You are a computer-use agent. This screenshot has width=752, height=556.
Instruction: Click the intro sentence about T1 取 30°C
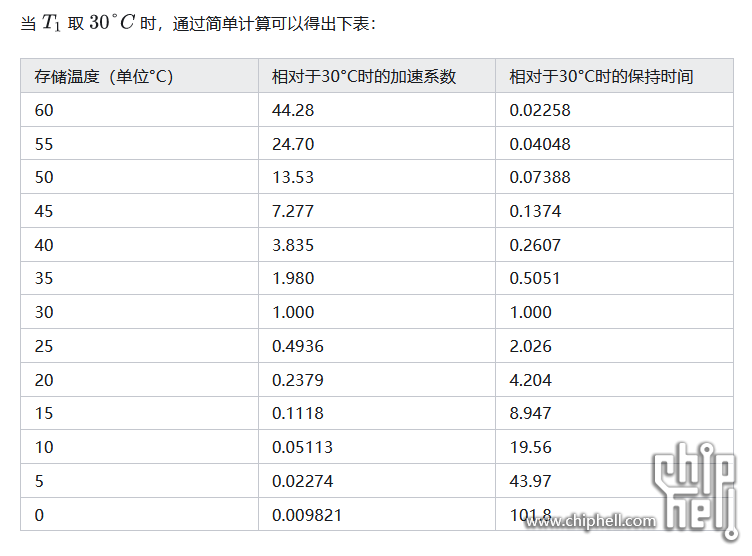coord(198,23)
